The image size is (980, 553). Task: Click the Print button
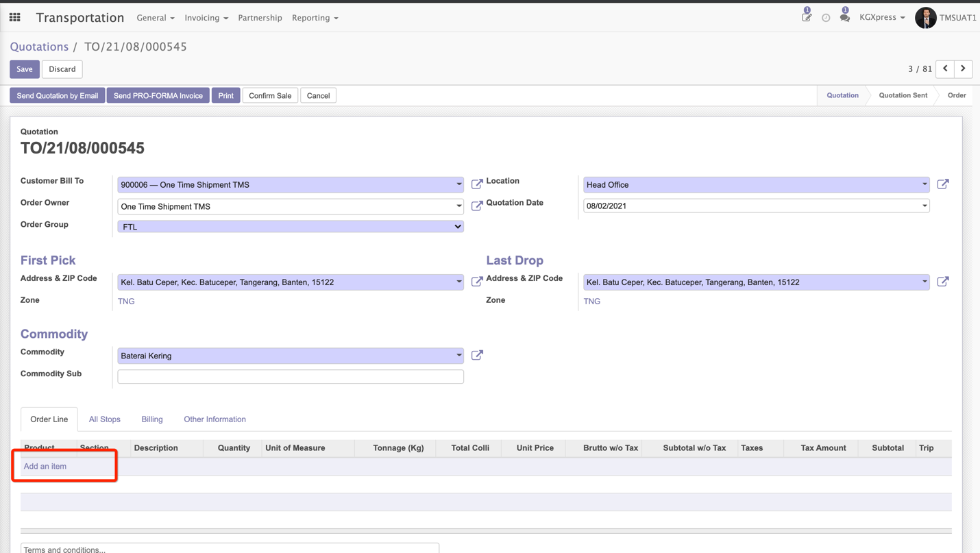(226, 96)
